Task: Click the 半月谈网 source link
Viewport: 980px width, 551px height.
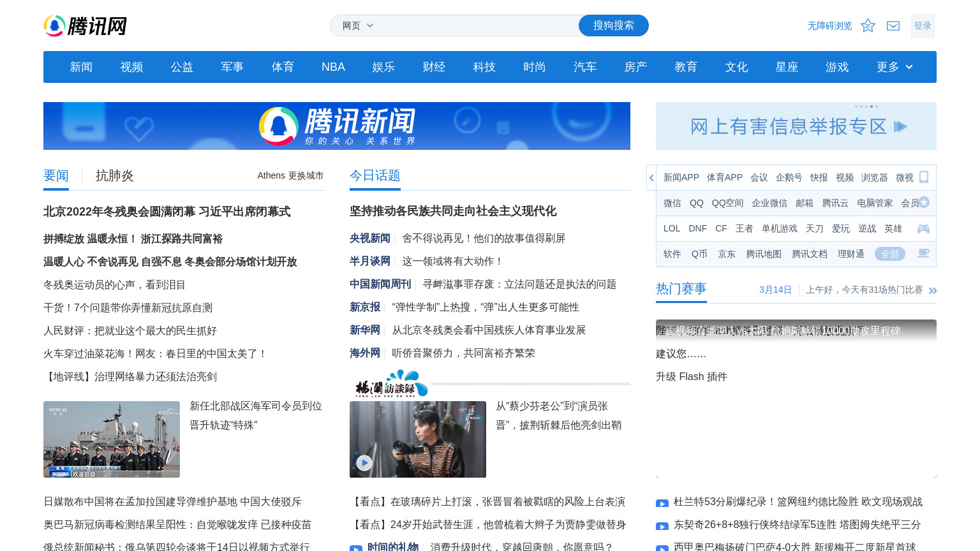Action: pos(370,261)
